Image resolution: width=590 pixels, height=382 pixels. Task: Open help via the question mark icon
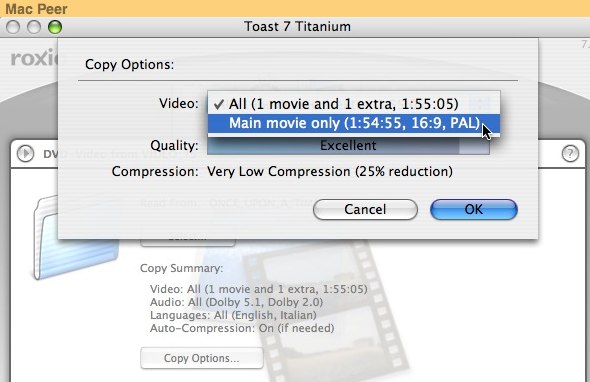(x=570, y=154)
